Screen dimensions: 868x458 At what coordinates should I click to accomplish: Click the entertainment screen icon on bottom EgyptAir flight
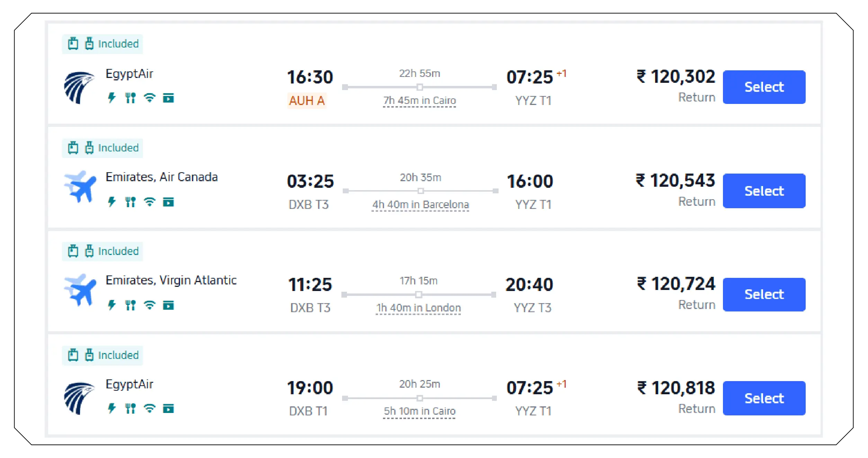[168, 409]
